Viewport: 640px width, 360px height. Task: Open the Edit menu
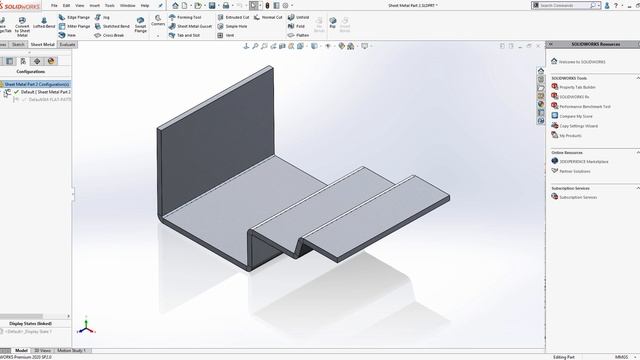point(67,6)
